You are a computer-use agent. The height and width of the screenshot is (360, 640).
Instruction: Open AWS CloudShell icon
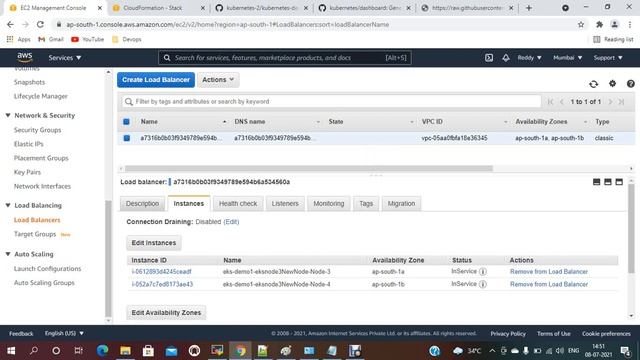click(489, 58)
